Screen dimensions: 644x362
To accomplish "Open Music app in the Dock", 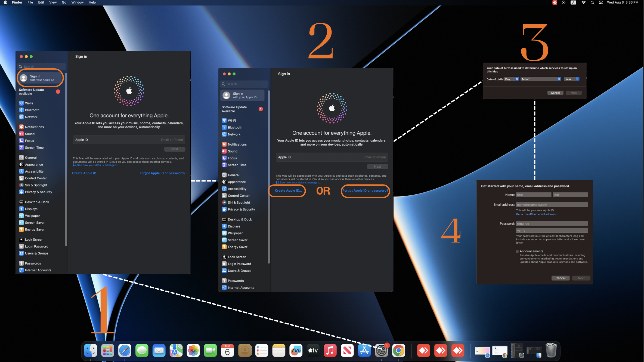I will pos(330,351).
